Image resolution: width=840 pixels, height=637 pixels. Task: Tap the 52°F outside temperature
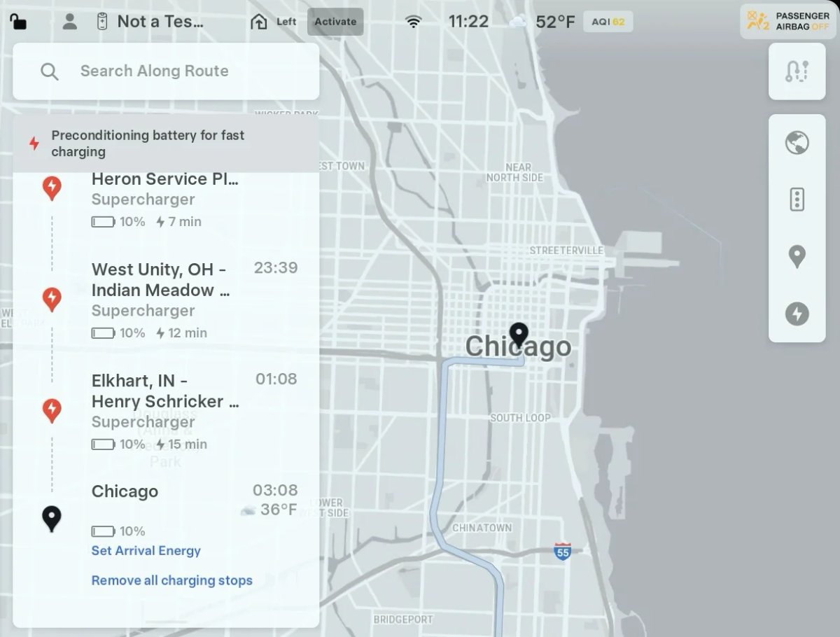pos(555,22)
